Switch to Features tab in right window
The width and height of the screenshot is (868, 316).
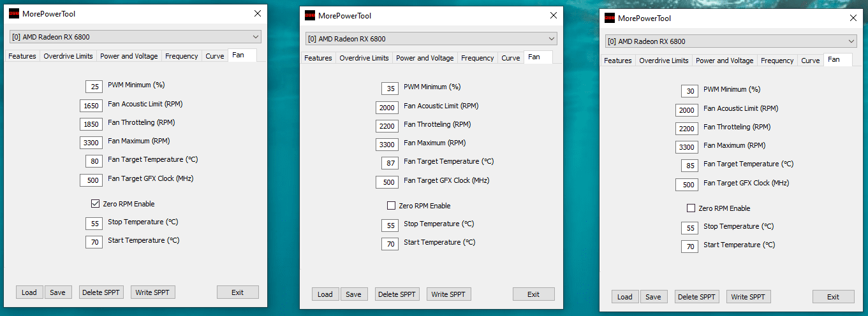pos(618,61)
